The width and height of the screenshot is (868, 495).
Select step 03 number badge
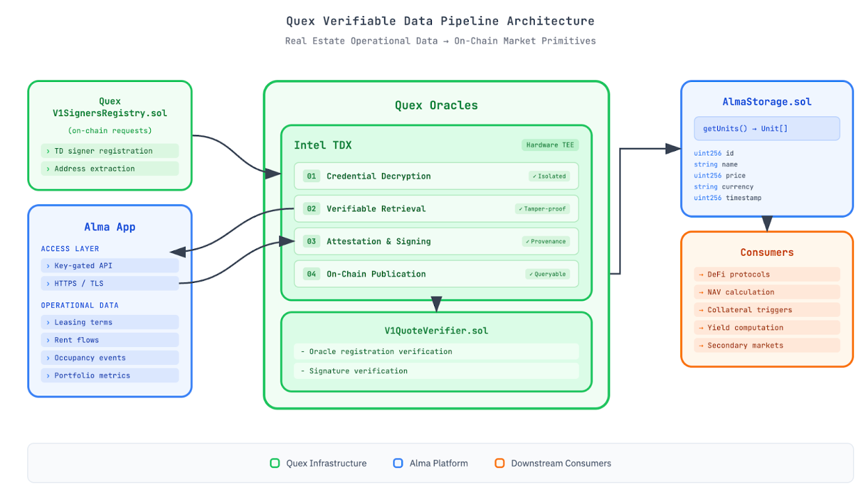coord(312,241)
